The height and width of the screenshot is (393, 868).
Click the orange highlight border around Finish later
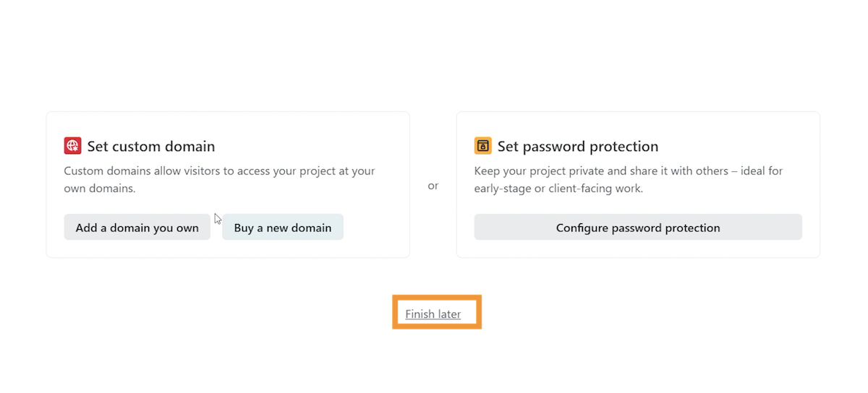pyautogui.click(x=437, y=297)
